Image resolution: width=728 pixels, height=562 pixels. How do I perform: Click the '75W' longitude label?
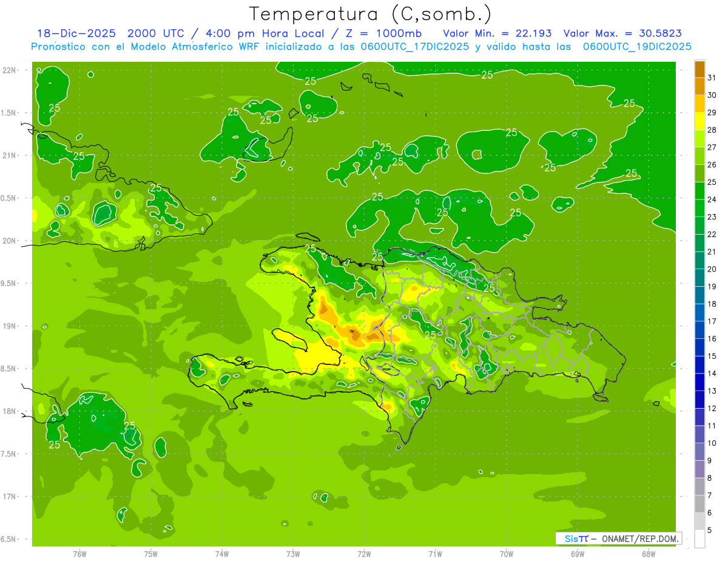click(x=151, y=554)
